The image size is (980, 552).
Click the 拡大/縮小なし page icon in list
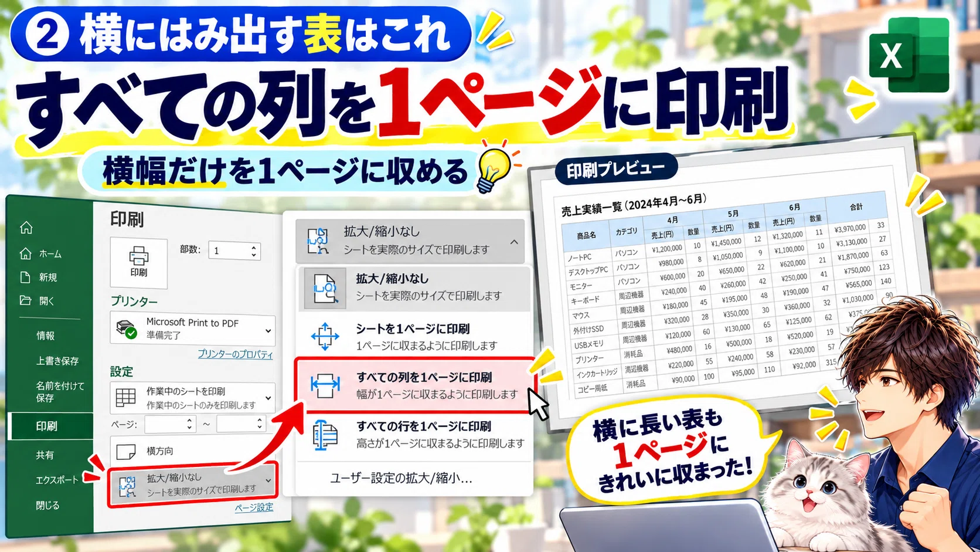pos(325,288)
